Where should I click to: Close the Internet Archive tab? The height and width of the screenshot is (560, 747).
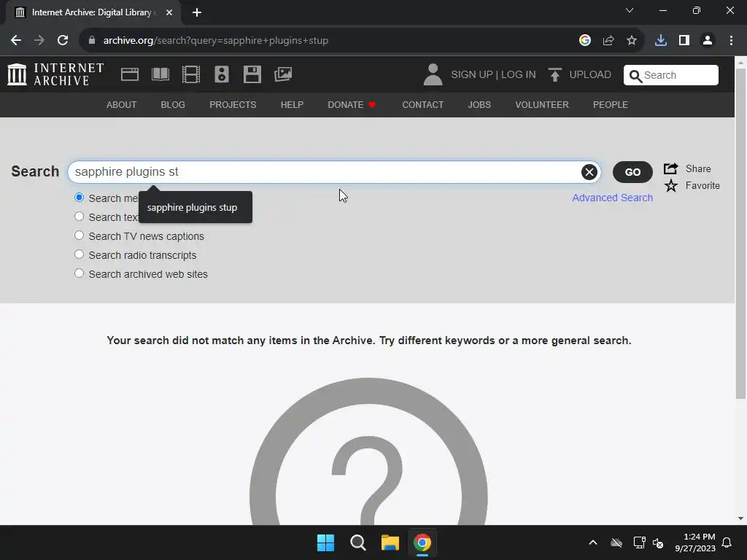point(169,12)
